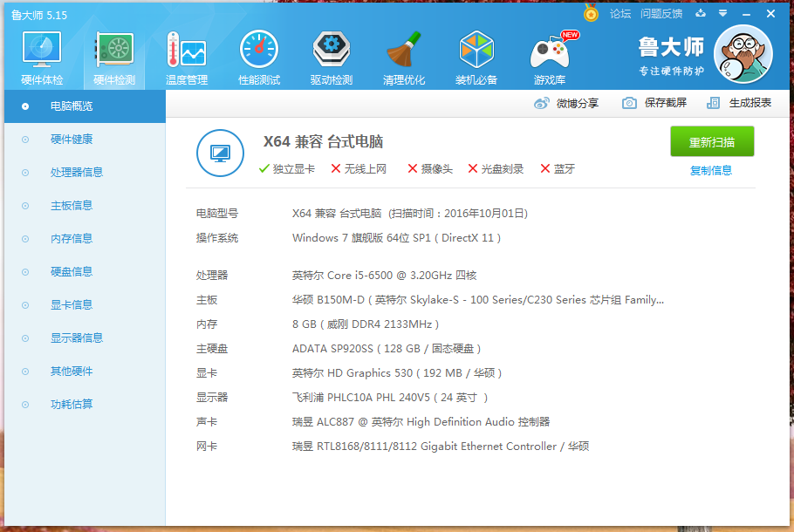Screen dimensions: 794x532
Task: Click the 操作系统 label
Action: [x=217, y=238]
